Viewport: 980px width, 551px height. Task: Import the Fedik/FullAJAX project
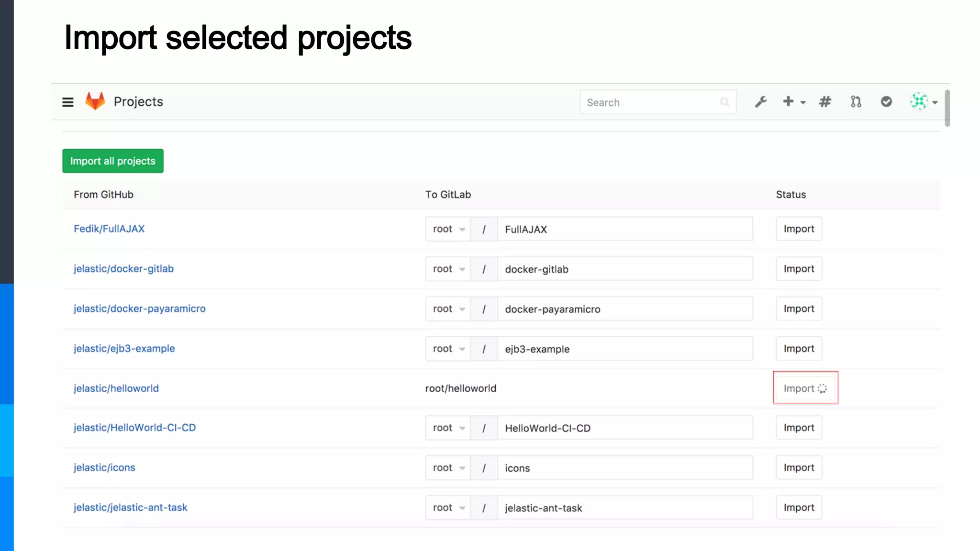click(x=799, y=229)
